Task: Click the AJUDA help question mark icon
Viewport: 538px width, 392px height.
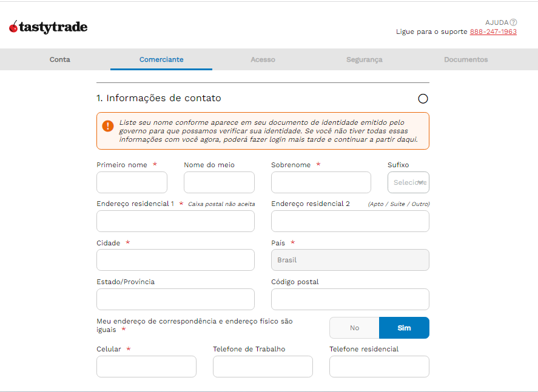Action: click(513, 22)
